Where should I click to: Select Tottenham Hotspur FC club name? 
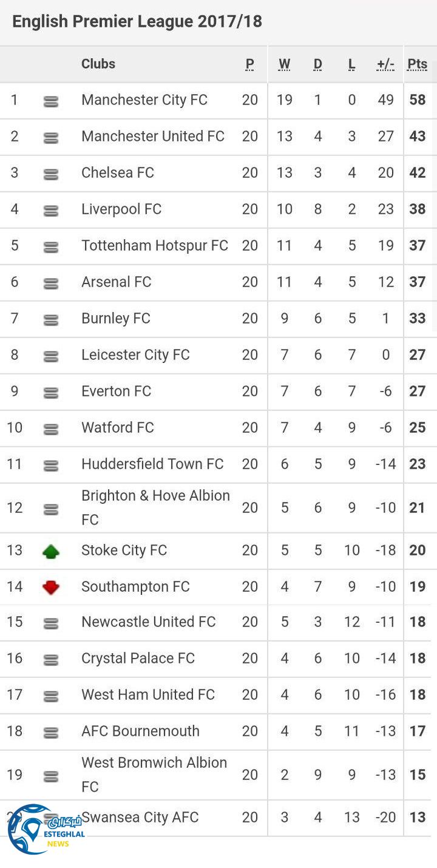(155, 245)
